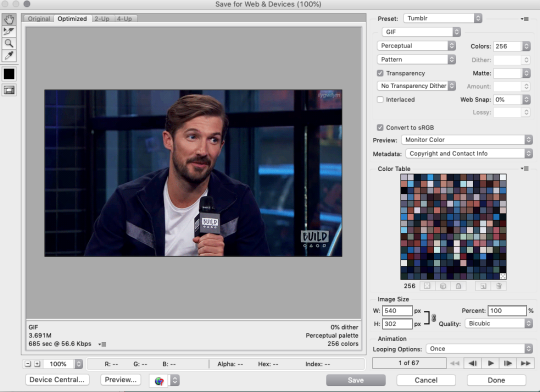
Task: Click the Done button
Action: pos(496,380)
